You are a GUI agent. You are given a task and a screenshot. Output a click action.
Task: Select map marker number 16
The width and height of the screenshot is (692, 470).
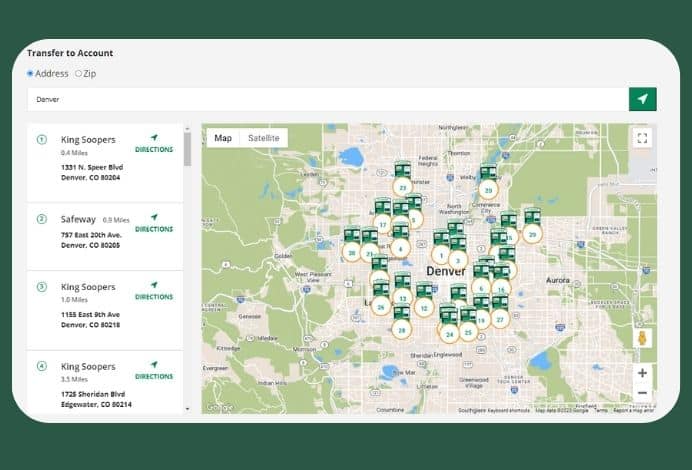tap(501, 290)
